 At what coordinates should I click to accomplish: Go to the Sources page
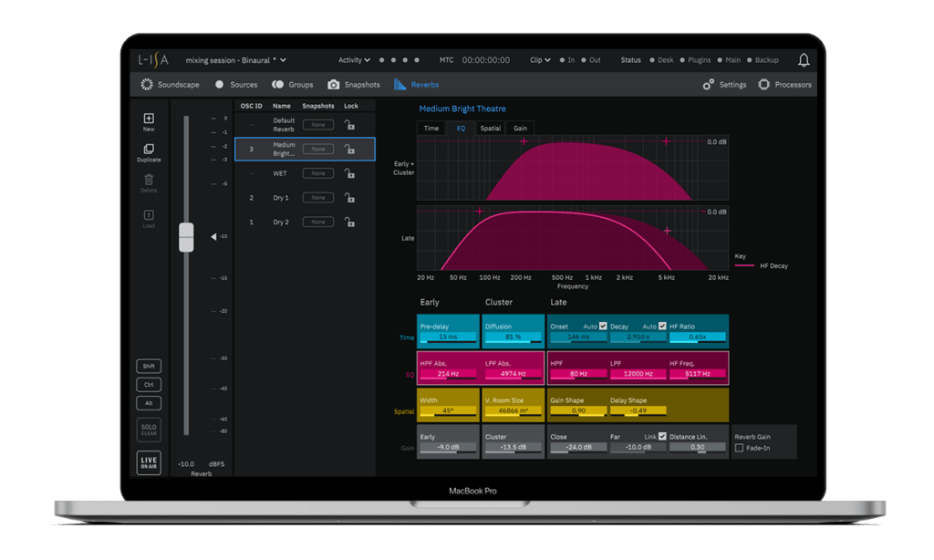click(x=236, y=85)
